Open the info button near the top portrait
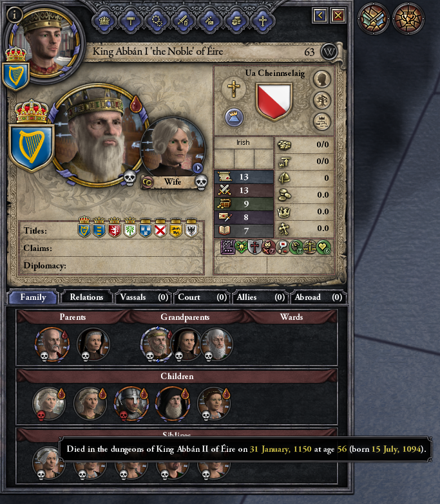 pyautogui.click(x=14, y=14)
